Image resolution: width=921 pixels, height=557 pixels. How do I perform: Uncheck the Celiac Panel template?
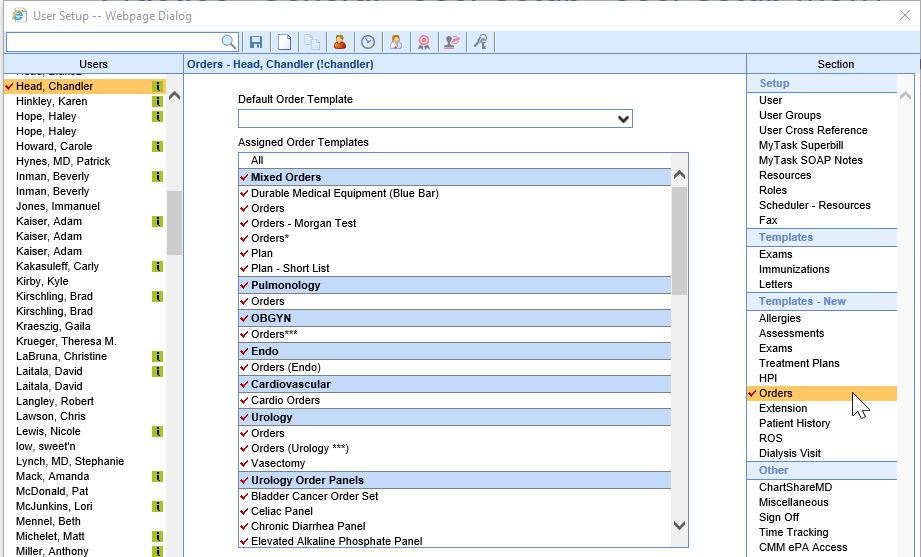click(244, 511)
